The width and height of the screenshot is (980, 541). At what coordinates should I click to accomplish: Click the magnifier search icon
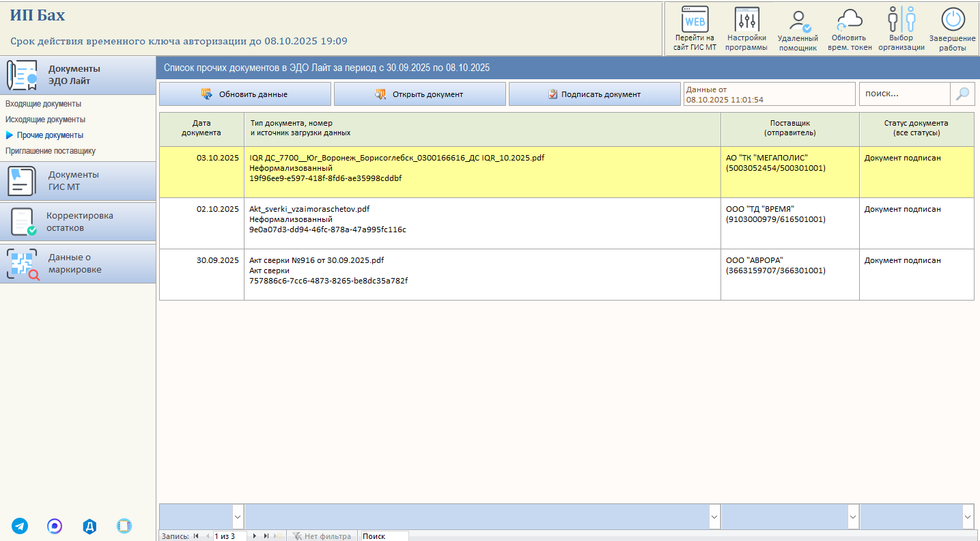click(x=962, y=94)
